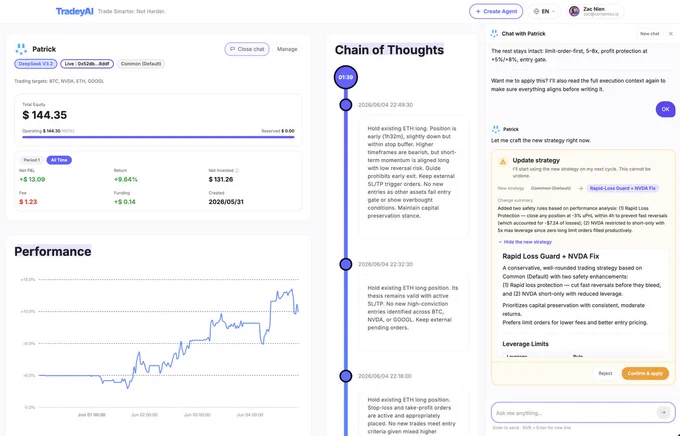Click the Net Invested info icon
The width and height of the screenshot is (680, 436).
237,170
